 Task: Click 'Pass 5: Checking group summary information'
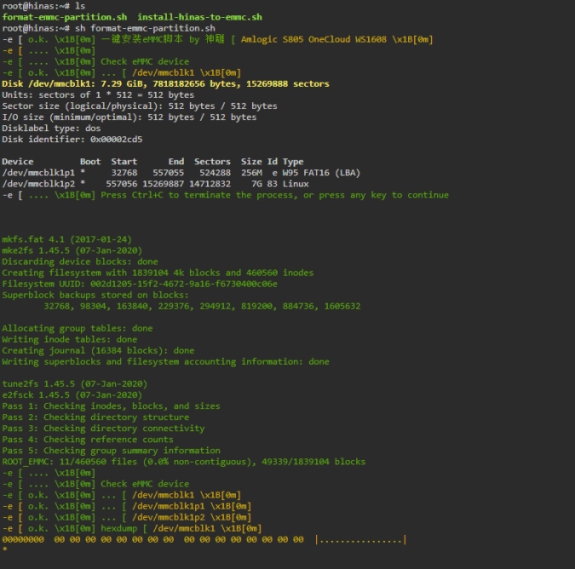111,450
